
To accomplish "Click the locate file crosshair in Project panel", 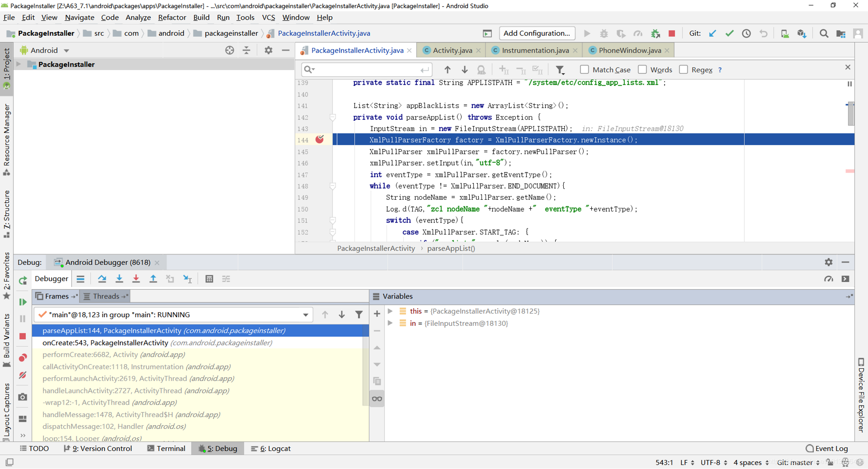I will coord(230,50).
